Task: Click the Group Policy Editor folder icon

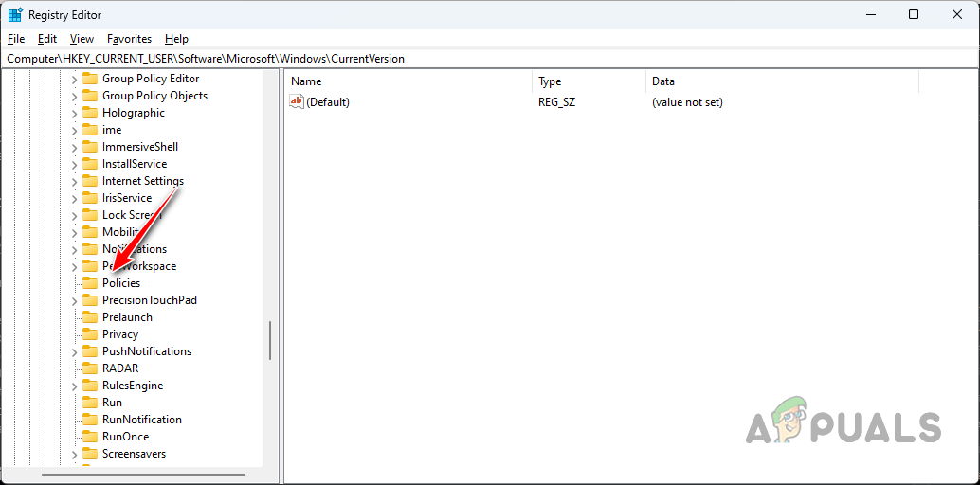Action: click(x=91, y=78)
